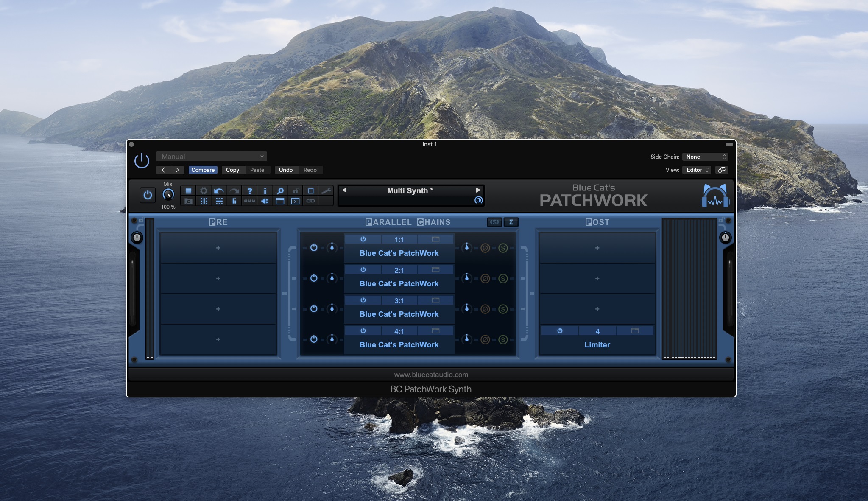Open plug-in menu for slot 2:1
The image size is (868, 501).
[x=399, y=284]
